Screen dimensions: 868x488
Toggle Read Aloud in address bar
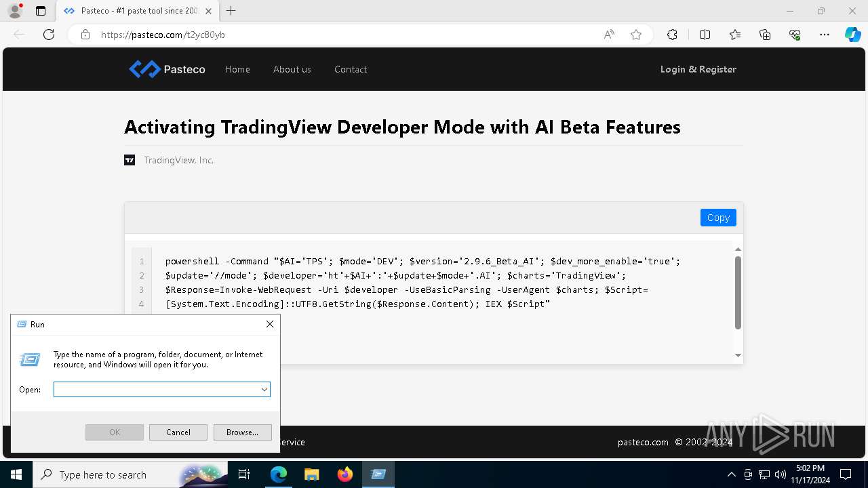coord(609,35)
